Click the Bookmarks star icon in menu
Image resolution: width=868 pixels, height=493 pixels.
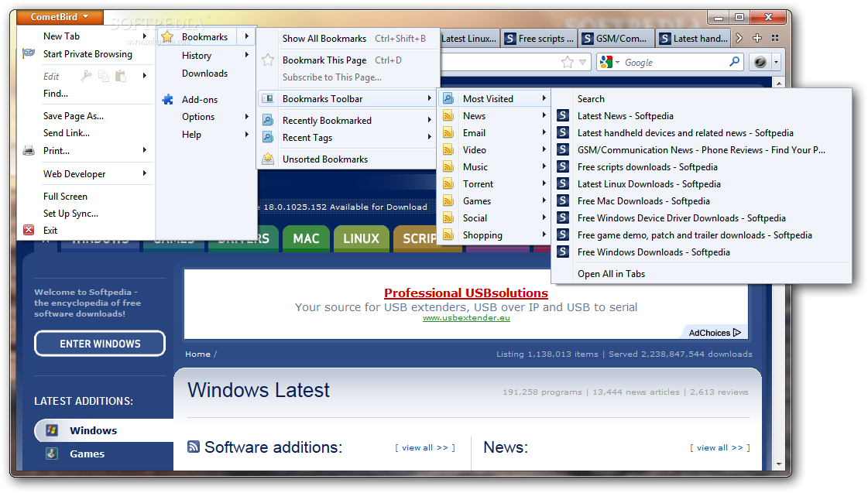pyautogui.click(x=168, y=37)
